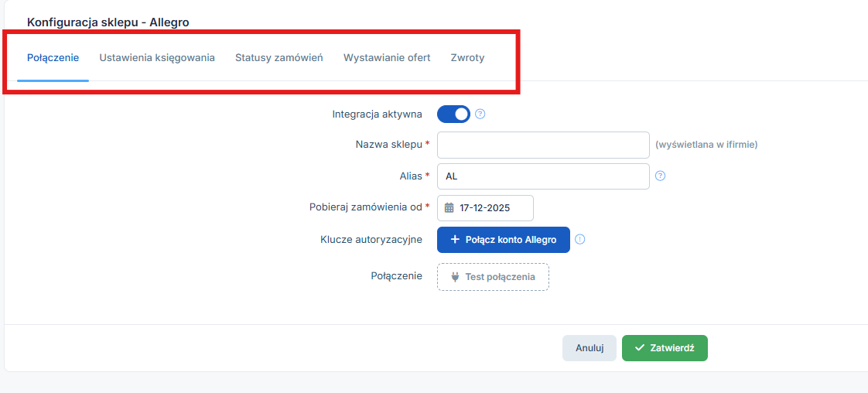Image resolution: width=868 pixels, height=393 pixels.
Task: Click the checkmark icon on Zatwierdź
Action: (x=640, y=348)
